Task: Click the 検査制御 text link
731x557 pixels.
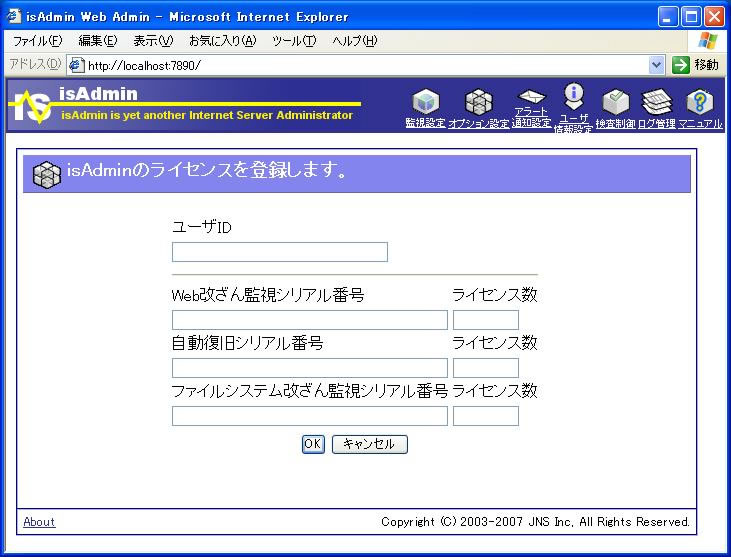Action: tap(615, 124)
